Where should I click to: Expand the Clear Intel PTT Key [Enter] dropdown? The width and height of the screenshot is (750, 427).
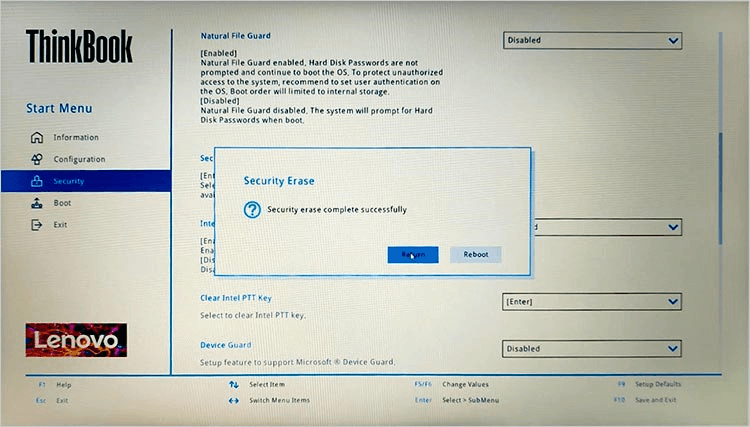pyautogui.click(x=592, y=302)
